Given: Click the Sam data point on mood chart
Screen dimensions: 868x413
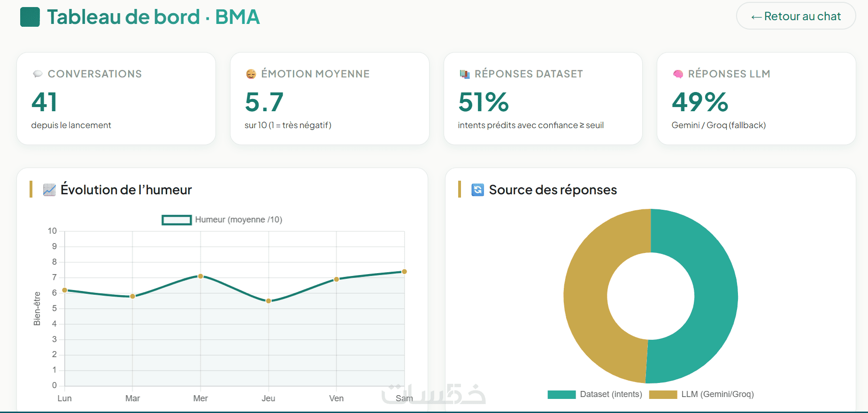Looking at the screenshot, I should (404, 272).
